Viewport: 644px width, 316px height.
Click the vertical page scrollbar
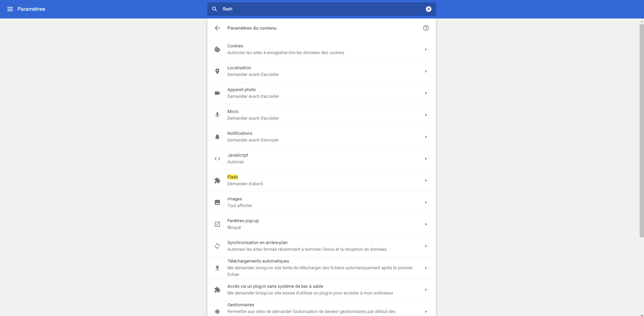point(641,131)
